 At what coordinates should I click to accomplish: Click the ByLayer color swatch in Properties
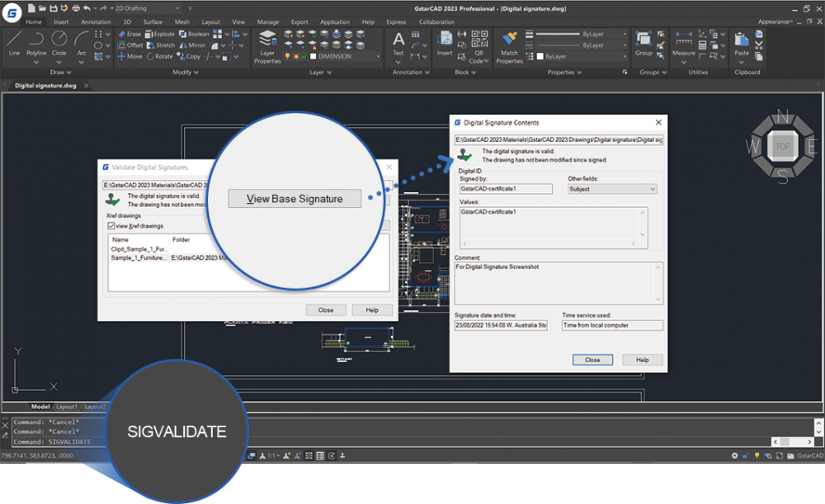tap(540, 56)
